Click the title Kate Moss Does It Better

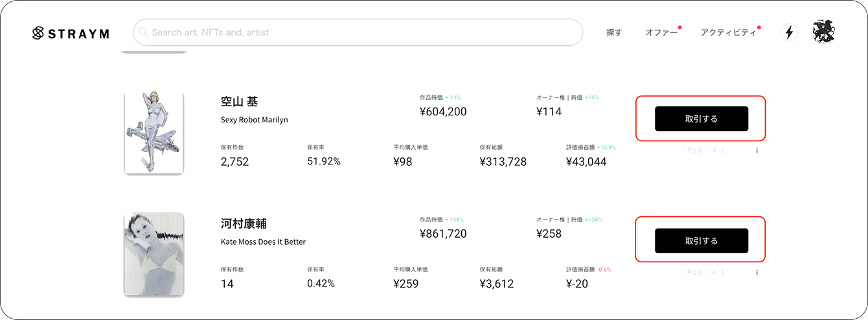tap(263, 242)
